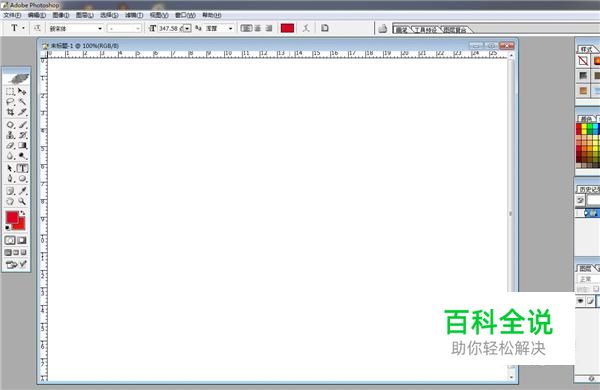Open the Image menu
Image resolution: width=600 pixels, height=390 pixels.
coord(61,15)
